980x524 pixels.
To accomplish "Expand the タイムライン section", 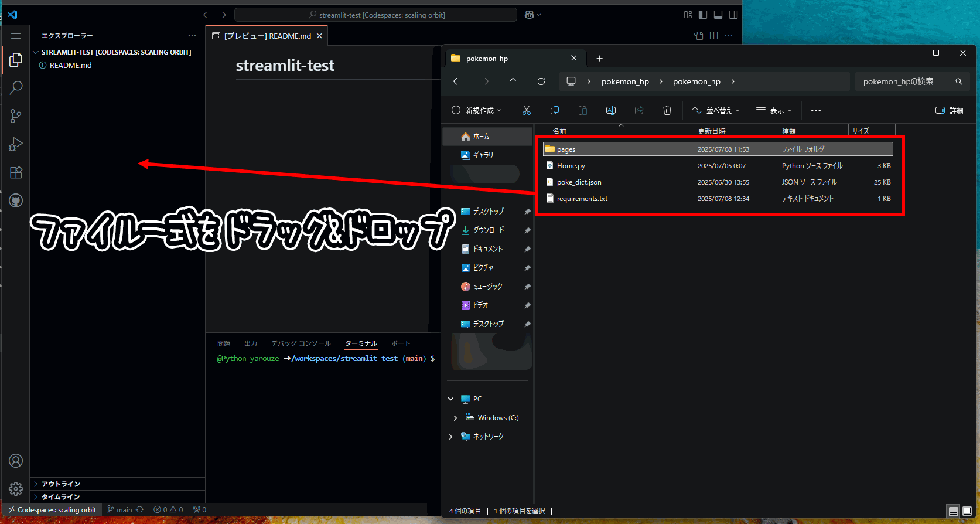I will point(117,496).
